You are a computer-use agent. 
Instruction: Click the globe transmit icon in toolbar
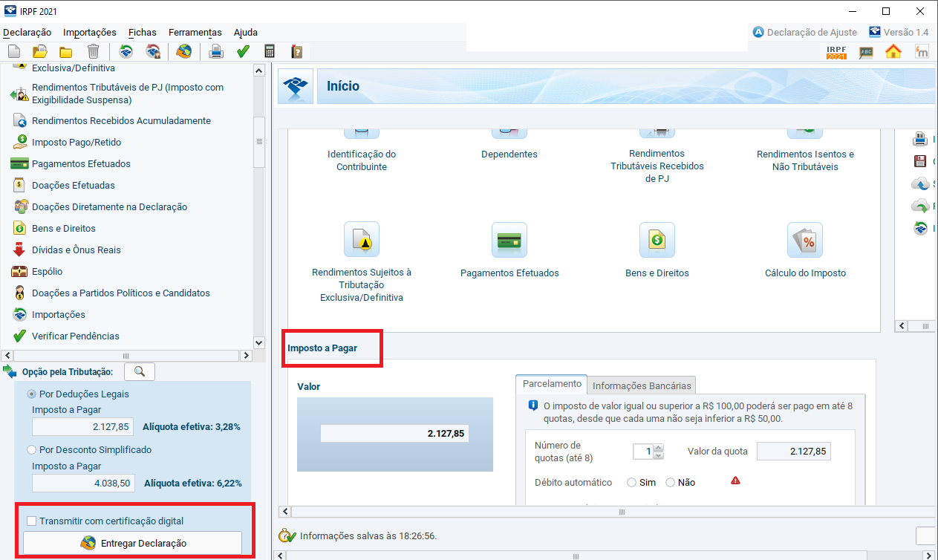click(x=183, y=51)
